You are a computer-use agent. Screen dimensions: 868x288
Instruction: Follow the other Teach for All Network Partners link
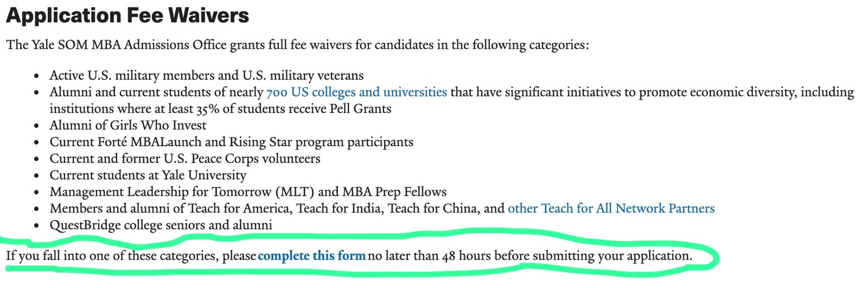click(611, 209)
